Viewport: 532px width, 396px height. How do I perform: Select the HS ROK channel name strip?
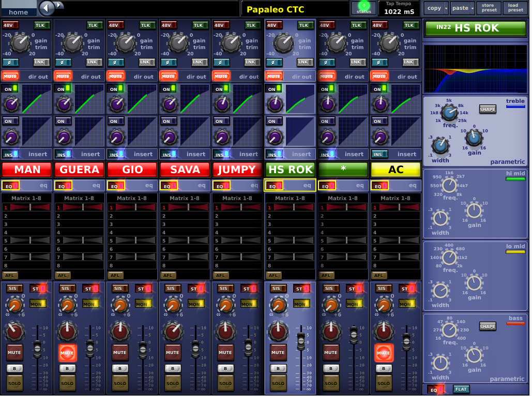290,170
